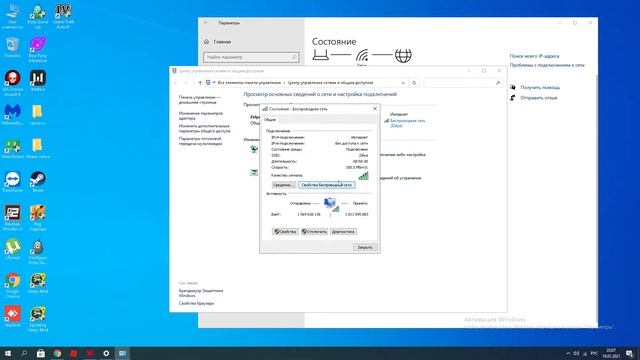Launch Steam from the desktop
Viewport: 640px width, 360px height.
[x=38, y=182]
